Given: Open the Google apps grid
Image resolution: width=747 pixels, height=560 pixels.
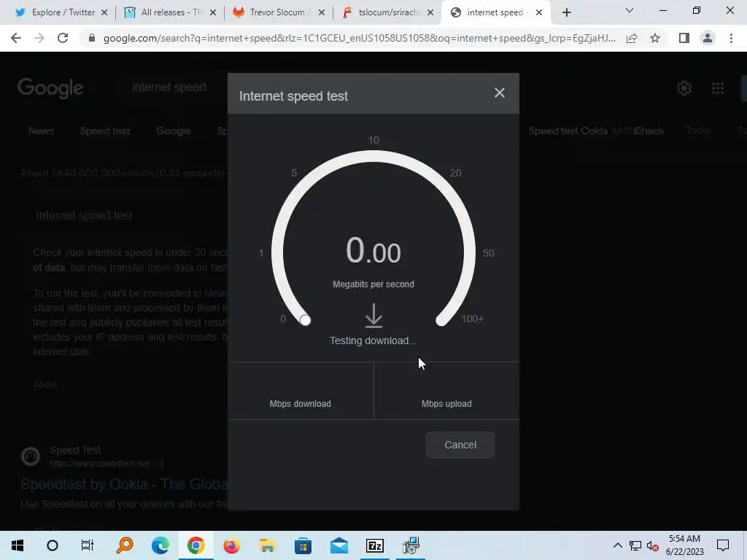Looking at the screenshot, I should click(718, 88).
